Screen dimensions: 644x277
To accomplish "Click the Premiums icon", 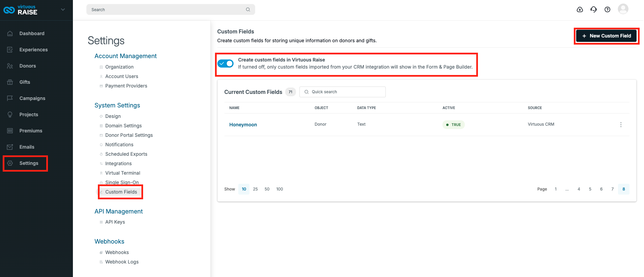I will point(10,131).
